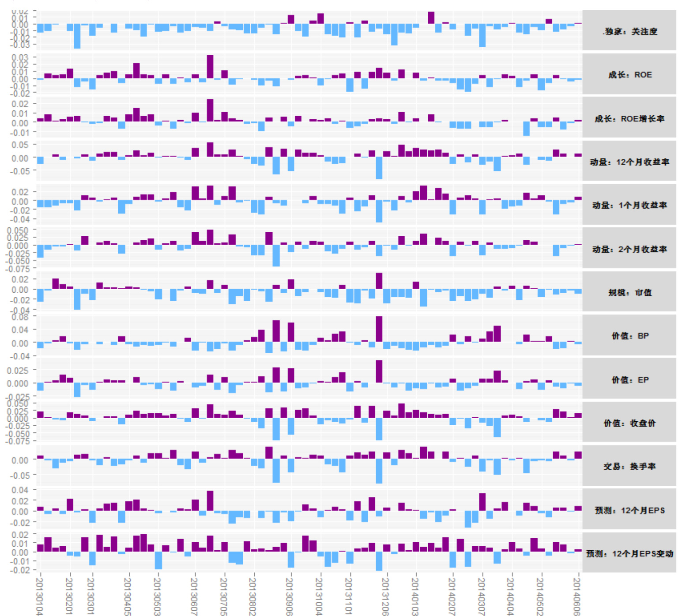The image size is (682, 616).
Task: Click the 成长：ROE增长率 strip label
Action: [629, 118]
